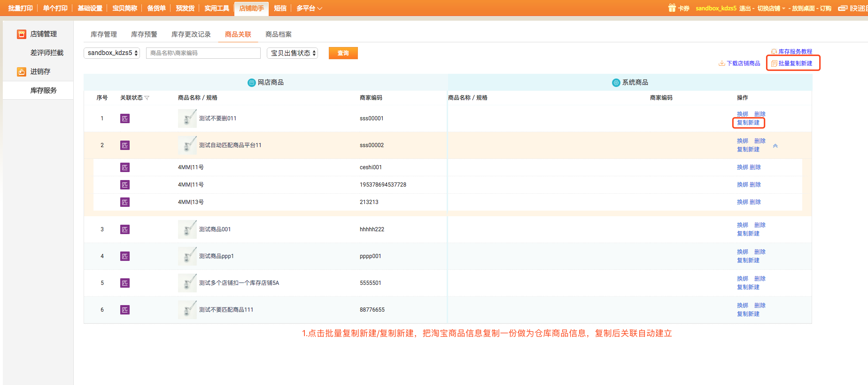Click 复制新建 for row 1
The image size is (868, 385).
[x=748, y=123]
